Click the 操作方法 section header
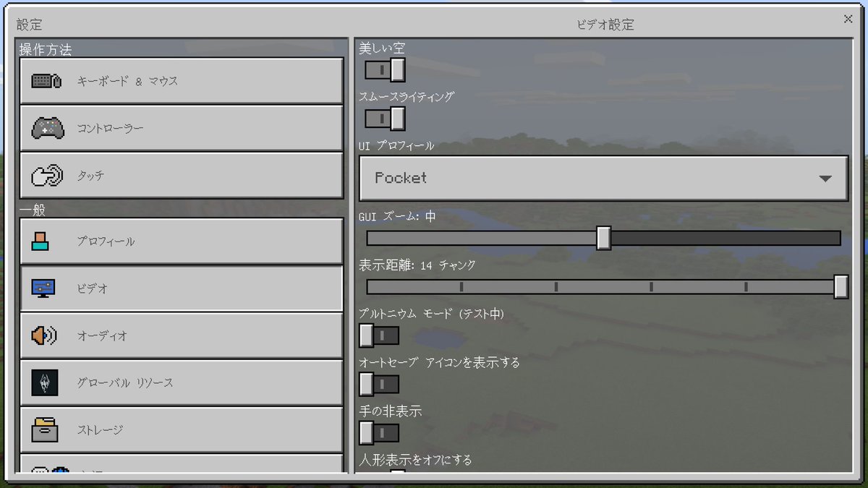 (45, 50)
